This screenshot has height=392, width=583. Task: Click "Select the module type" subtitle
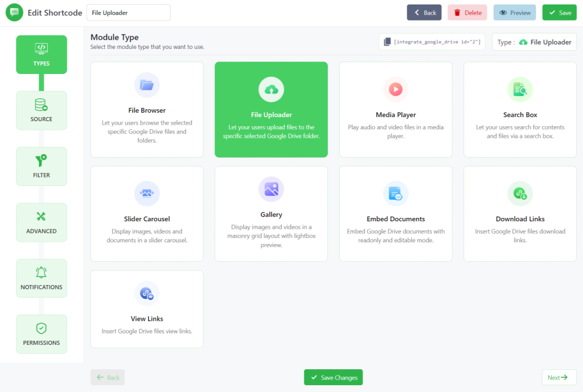147,47
